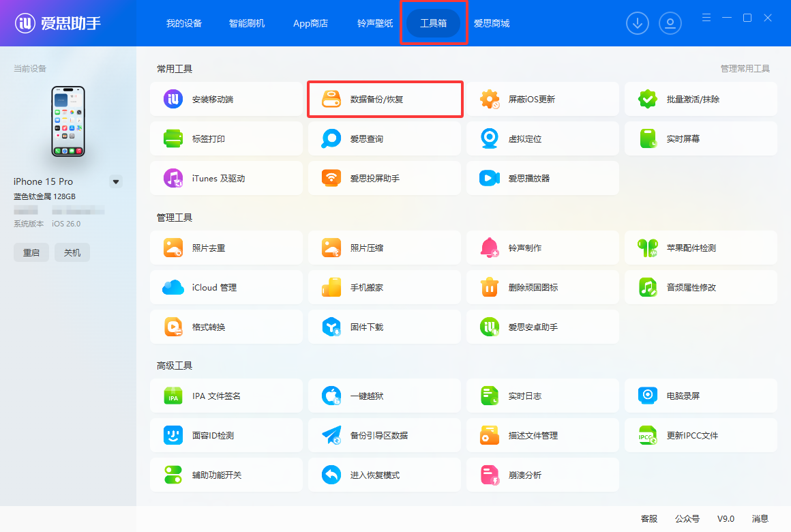
Task: Open the hamburger menu in title bar
Action: 706,18
